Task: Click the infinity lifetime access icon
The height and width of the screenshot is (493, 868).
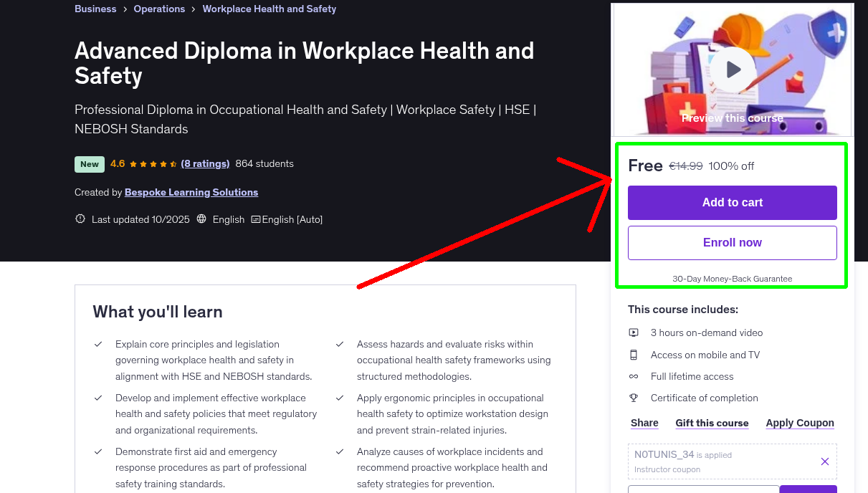Action: pos(634,376)
